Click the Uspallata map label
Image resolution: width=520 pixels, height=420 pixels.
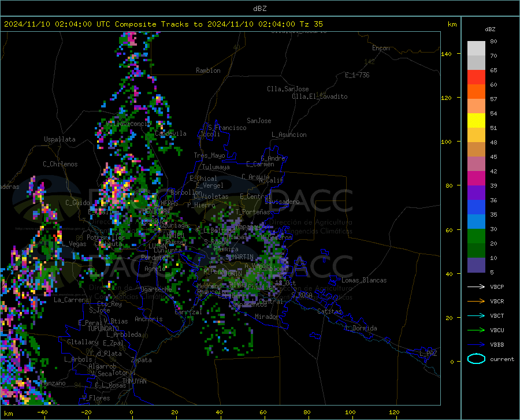point(60,139)
